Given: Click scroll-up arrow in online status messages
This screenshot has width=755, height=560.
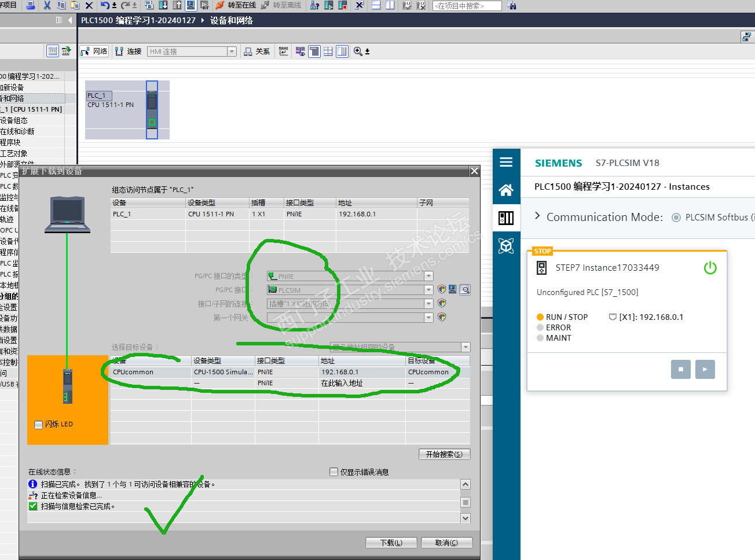Looking at the screenshot, I should pos(466,484).
